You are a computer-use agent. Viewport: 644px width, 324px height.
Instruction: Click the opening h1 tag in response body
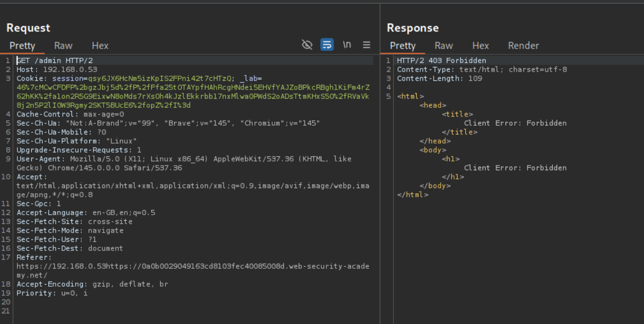(x=451, y=159)
